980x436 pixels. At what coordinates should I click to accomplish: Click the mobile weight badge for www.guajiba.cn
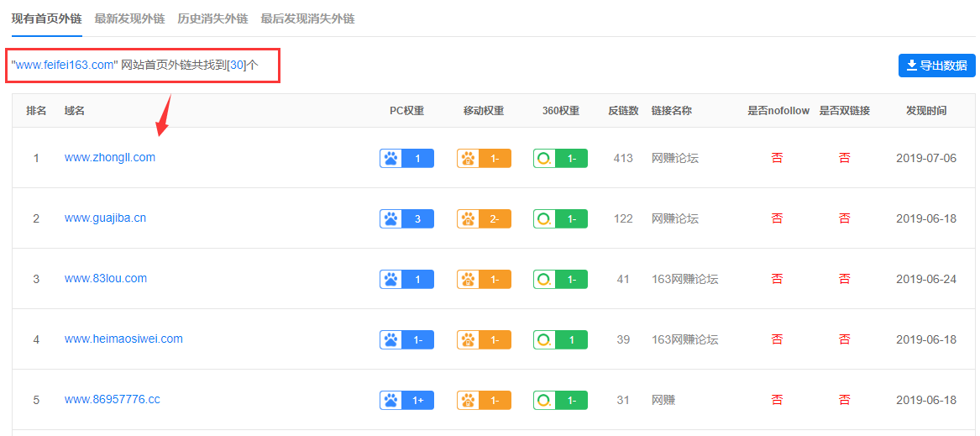484,219
